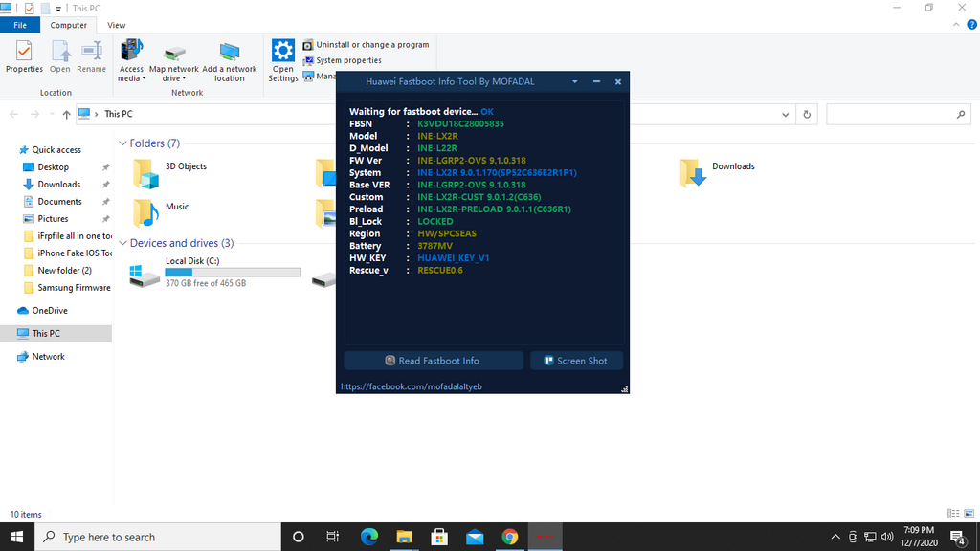Switch to large icons view
The height and width of the screenshot is (551, 980).
coord(969,514)
